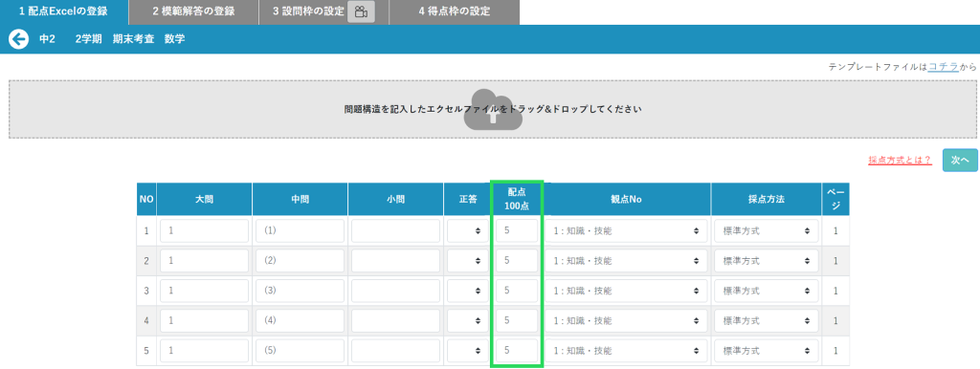
Task: Switch to the 4 得点枠の設定 tab
Action: click(455, 11)
